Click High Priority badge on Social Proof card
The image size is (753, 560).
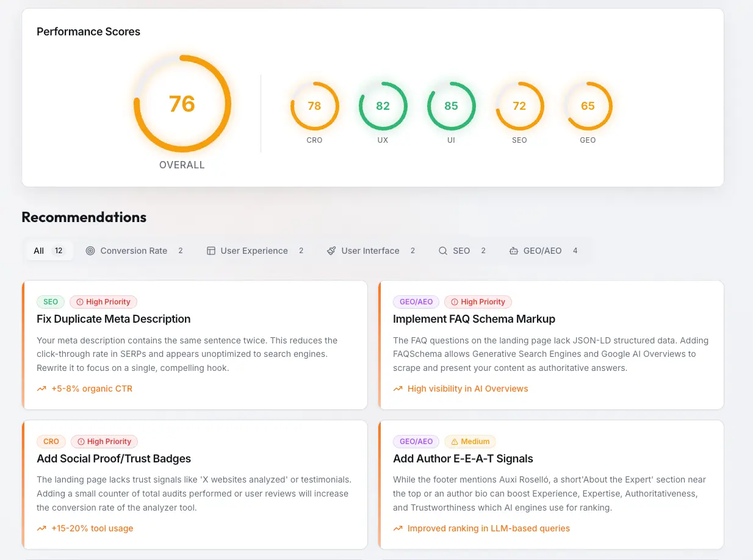pyautogui.click(x=104, y=442)
